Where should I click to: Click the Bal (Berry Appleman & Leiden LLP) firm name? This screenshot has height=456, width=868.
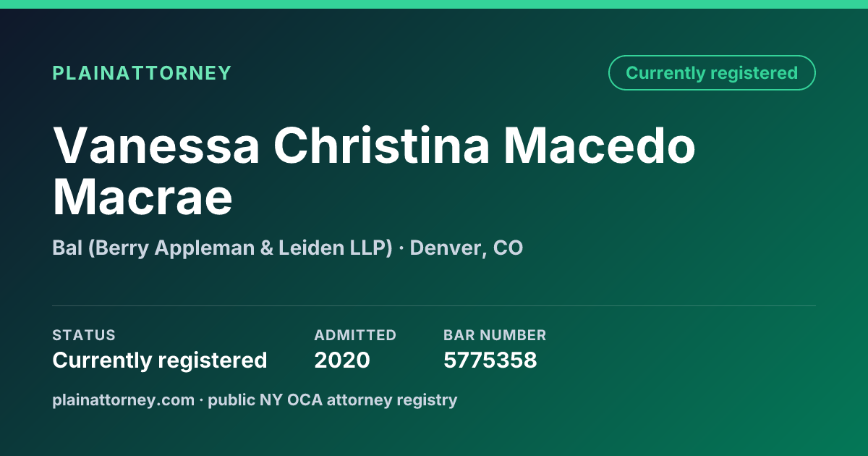pyautogui.click(x=222, y=248)
